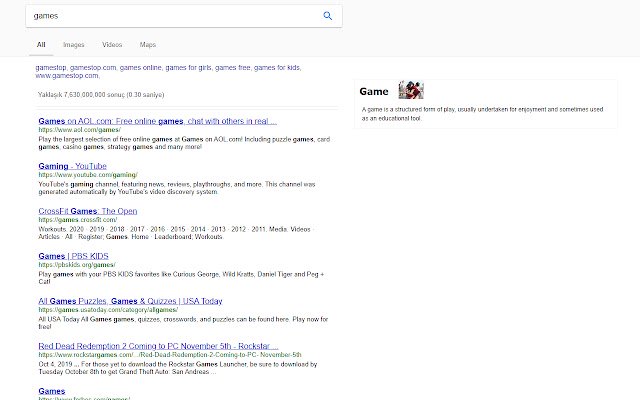Image resolution: width=640 pixels, height=400 pixels.
Task: Click the blue search magnifier icon
Action: [327, 16]
